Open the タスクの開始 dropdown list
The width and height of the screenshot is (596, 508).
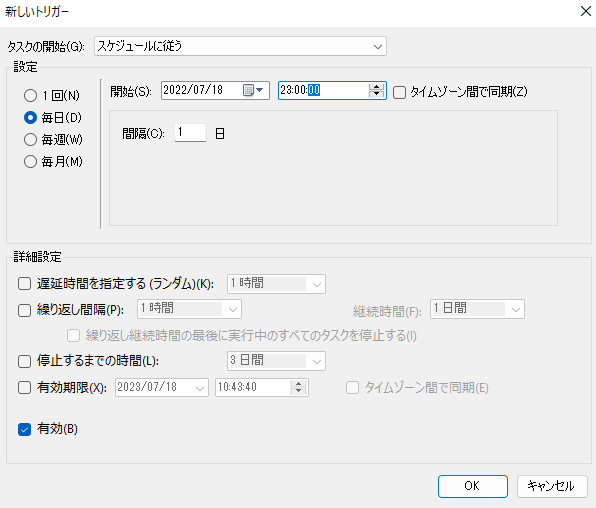(x=240, y=46)
